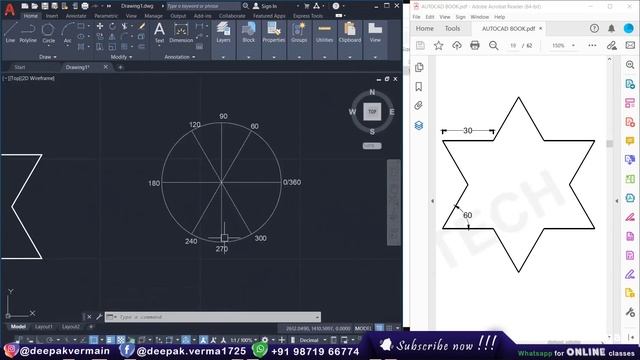Viewport: 640px width, 360px height.
Task: Open the Parametric ribbon tab
Action: pos(106,16)
